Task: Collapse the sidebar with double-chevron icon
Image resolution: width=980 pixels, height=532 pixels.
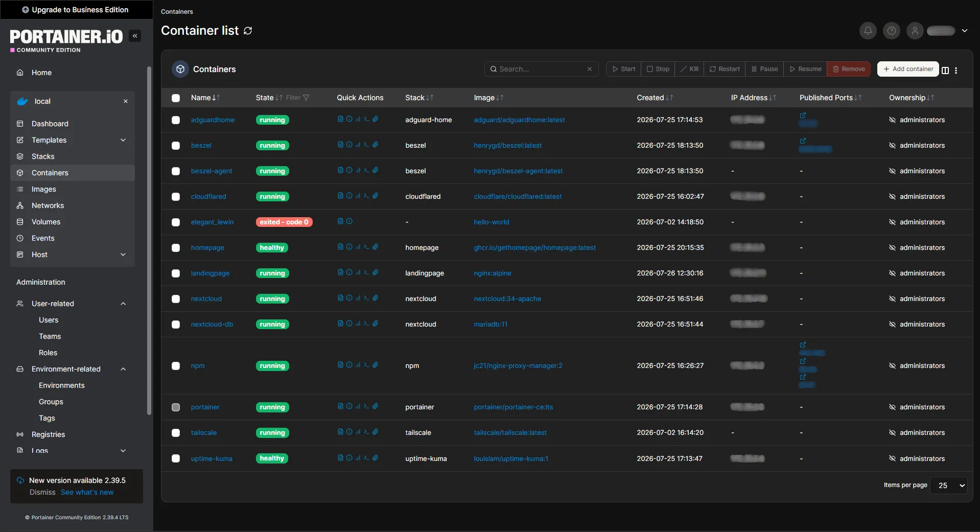Action: click(135, 36)
